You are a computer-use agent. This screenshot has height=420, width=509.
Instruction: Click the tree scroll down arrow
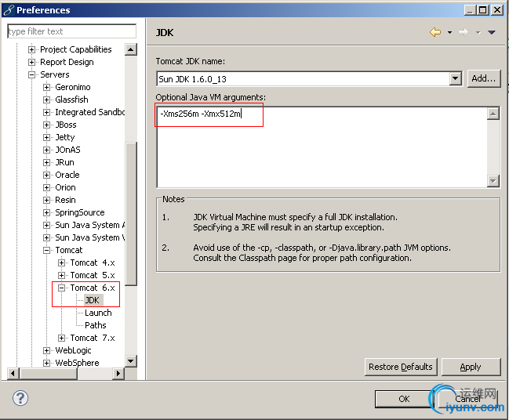pos(130,360)
